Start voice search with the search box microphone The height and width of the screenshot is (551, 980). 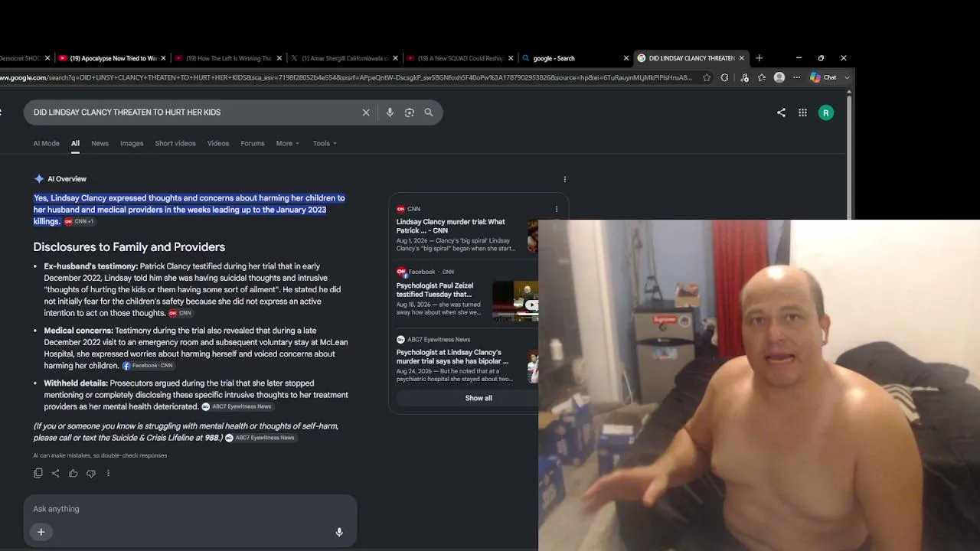pos(390,112)
